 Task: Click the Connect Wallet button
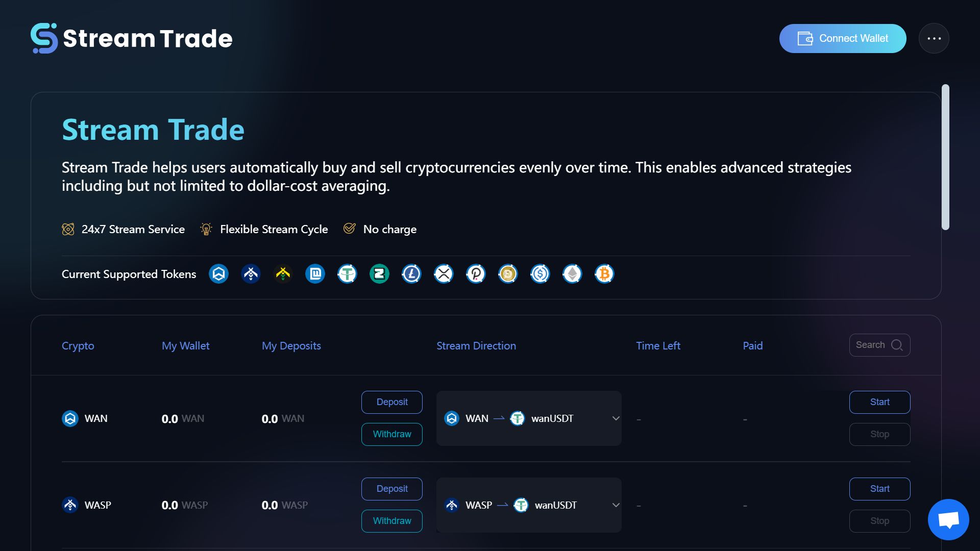[843, 38]
